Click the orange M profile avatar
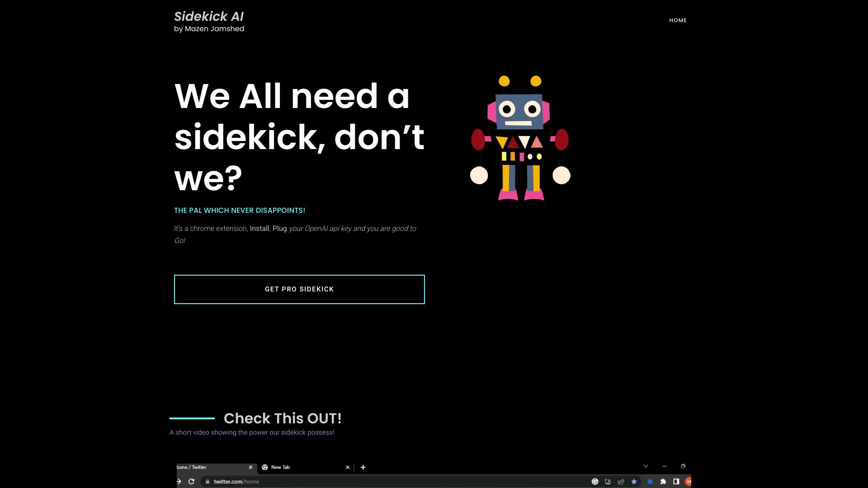The image size is (868, 488). (x=689, y=482)
